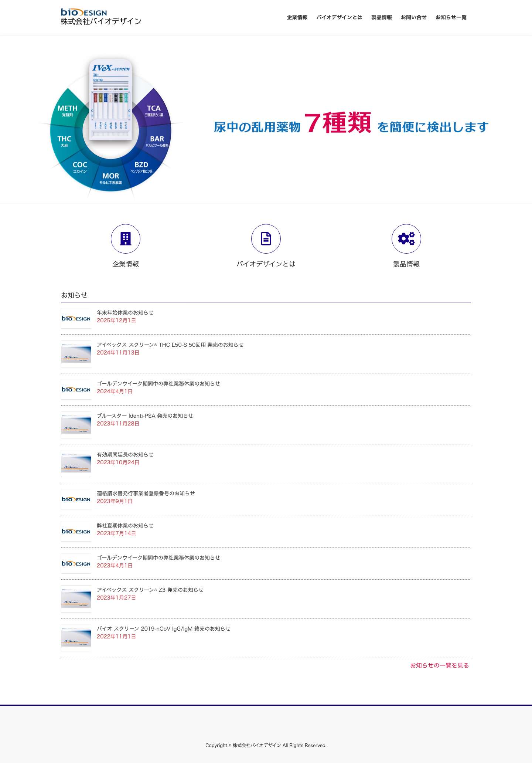532x763 pixels.
Task: Open 適格請求書発行事業者登録番号のお知らせ
Action: click(146, 493)
